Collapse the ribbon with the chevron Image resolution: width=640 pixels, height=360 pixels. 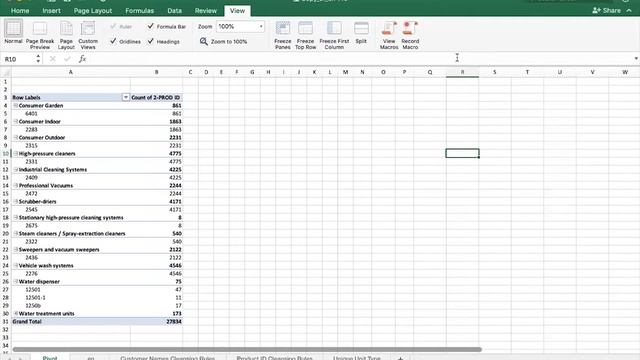point(629,11)
